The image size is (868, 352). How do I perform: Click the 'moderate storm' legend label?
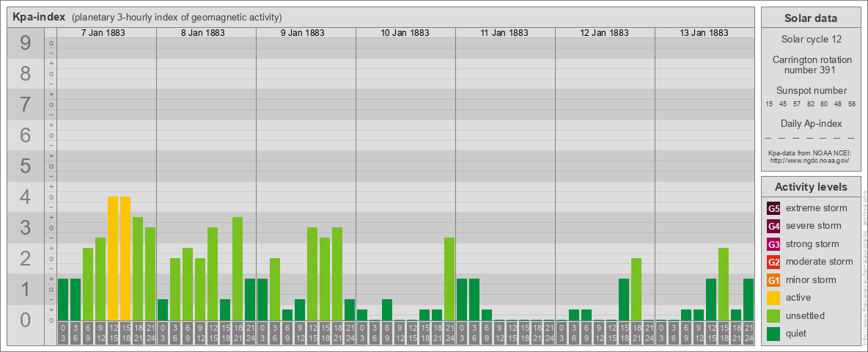tap(820, 262)
